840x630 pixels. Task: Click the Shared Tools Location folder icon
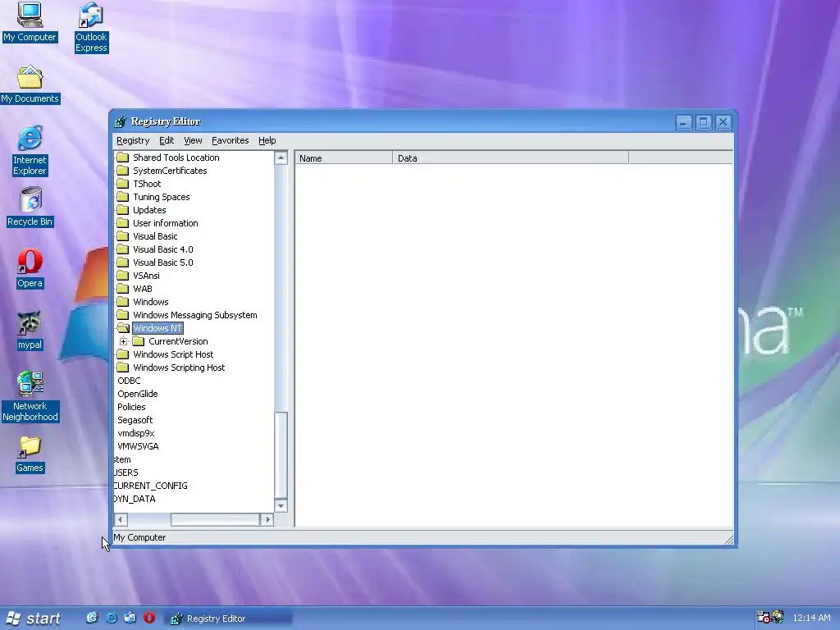[123, 157]
